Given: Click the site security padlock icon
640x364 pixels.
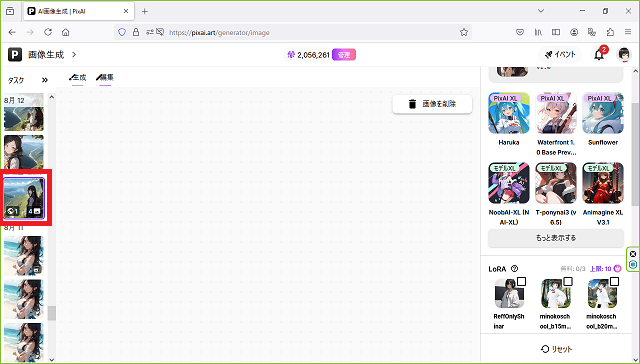Looking at the screenshot, I should pyautogui.click(x=136, y=32).
